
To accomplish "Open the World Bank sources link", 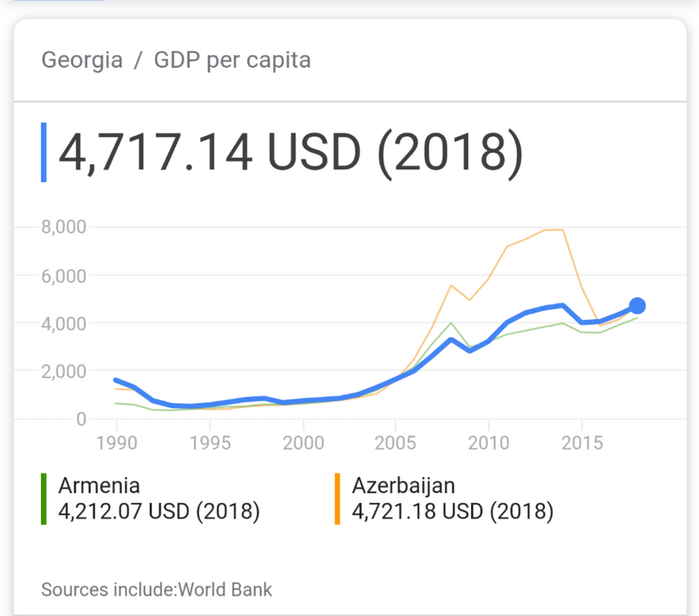I will click(225, 589).
